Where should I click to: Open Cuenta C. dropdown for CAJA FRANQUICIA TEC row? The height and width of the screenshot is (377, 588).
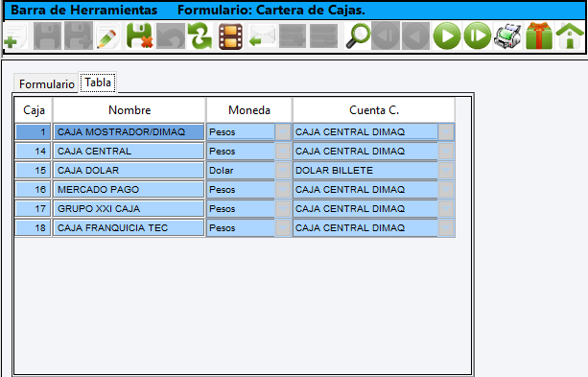point(446,227)
